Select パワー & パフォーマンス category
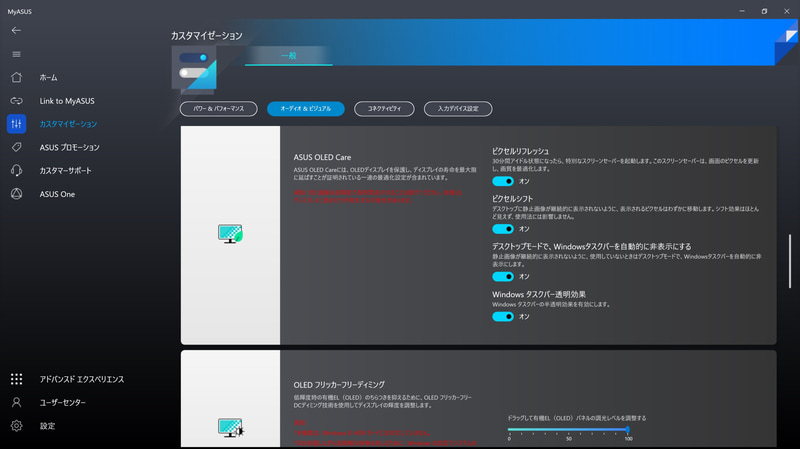The height and width of the screenshot is (449, 800). pyautogui.click(x=218, y=109)
